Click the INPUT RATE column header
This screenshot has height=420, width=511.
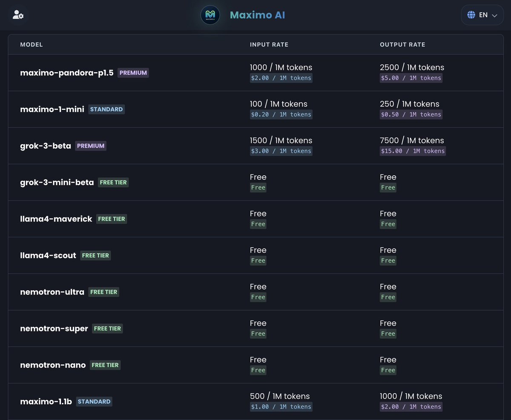point(269,45)
